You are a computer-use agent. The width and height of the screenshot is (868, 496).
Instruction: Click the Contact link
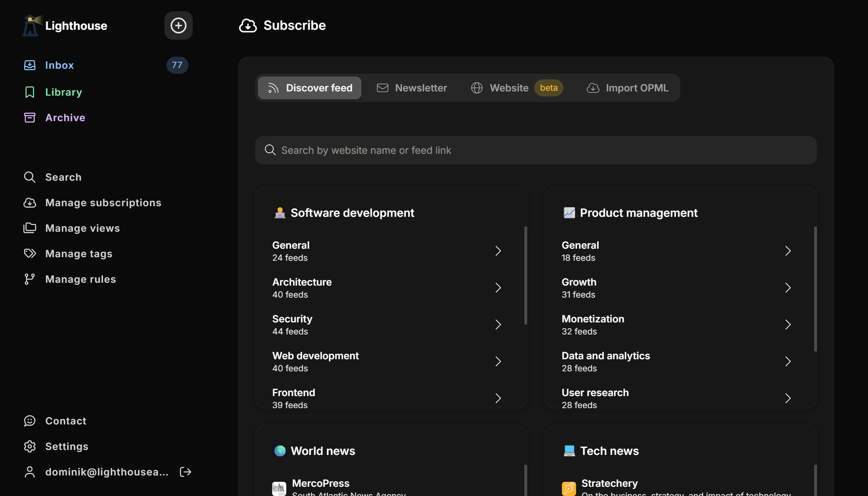click(x=66, y=421)
